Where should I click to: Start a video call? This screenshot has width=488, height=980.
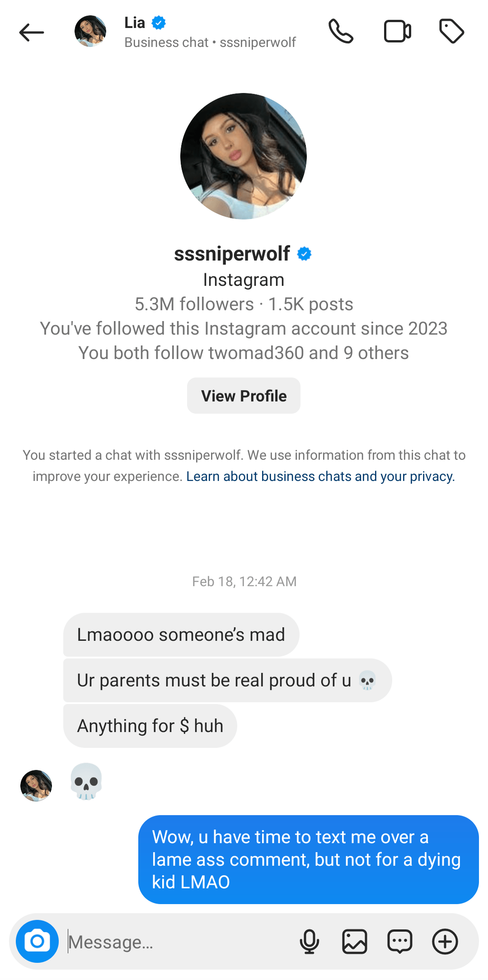[x=397, y=32]
